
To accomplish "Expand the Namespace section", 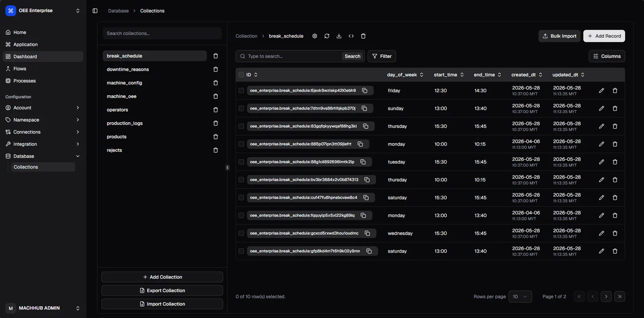I will point(43,120).
